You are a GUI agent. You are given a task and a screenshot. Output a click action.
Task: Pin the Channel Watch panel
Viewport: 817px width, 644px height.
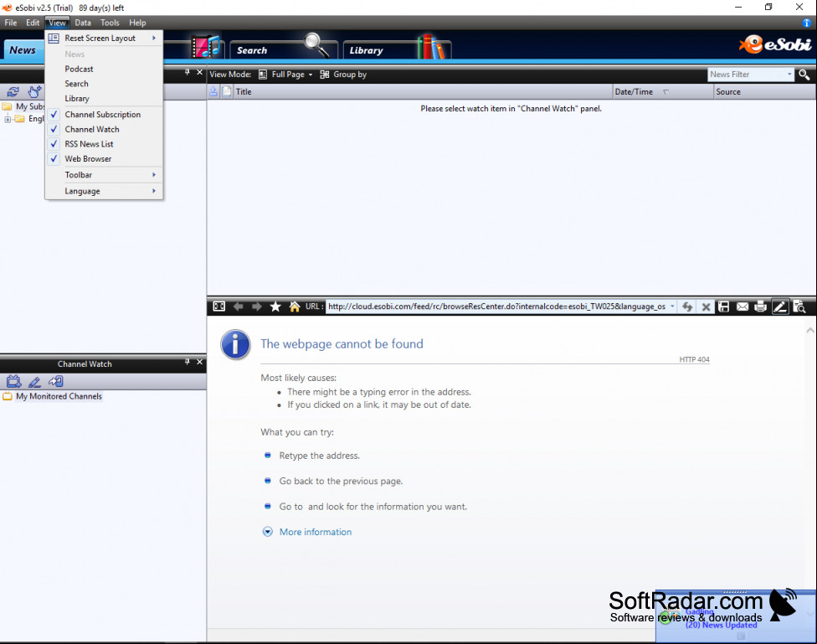[187, 362]
